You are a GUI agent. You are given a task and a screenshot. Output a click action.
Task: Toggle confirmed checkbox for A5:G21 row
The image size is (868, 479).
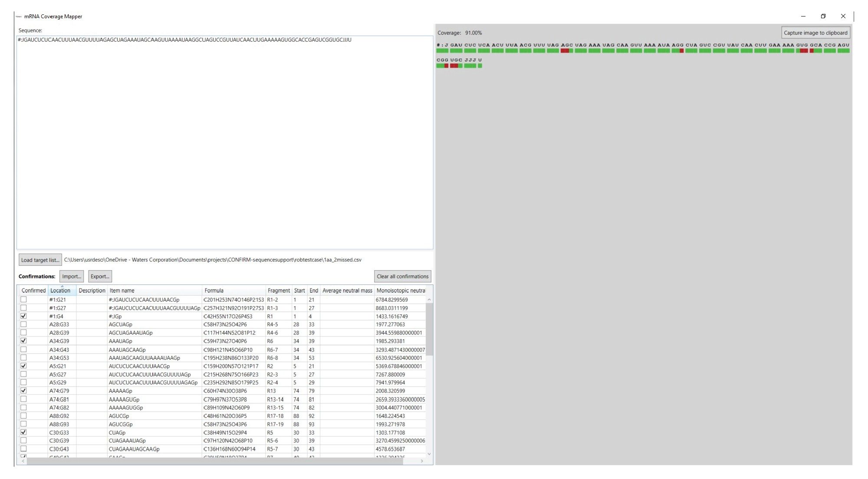click(x=23, y=366)
